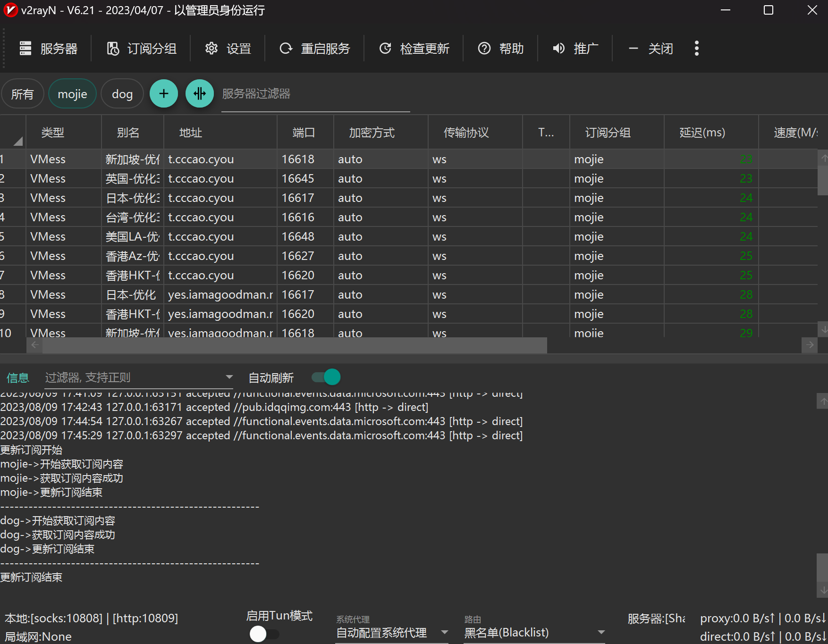Click the dog->更新订阅结束 log line
The height and width of the screenshot is (644, 828).
(47, 549)
